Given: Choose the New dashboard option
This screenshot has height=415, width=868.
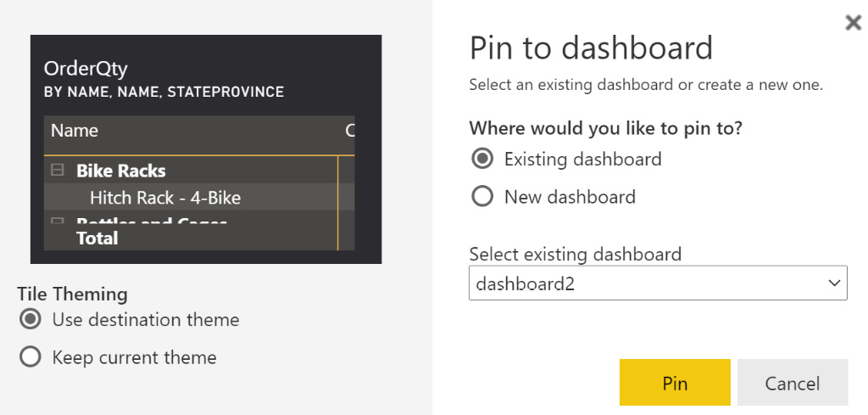Looking at the screenshot, I should tap(482, 197).
